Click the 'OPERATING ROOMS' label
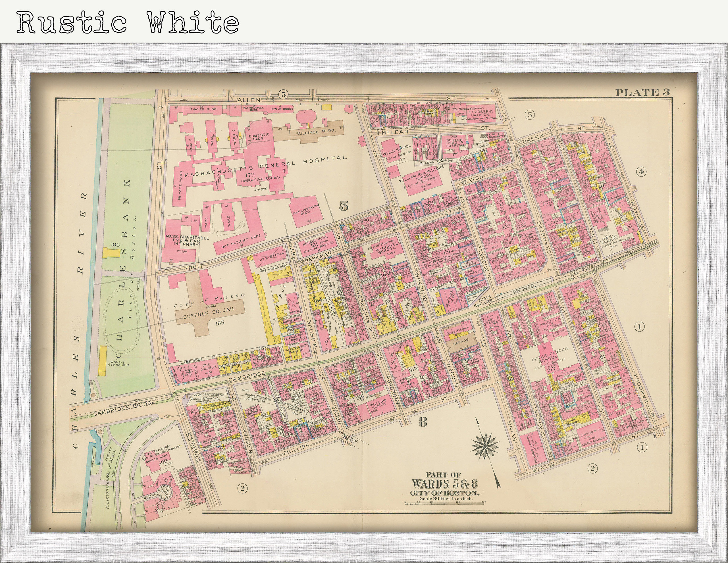The height and width of the screenshot is (563, 728). click(261, 179)
